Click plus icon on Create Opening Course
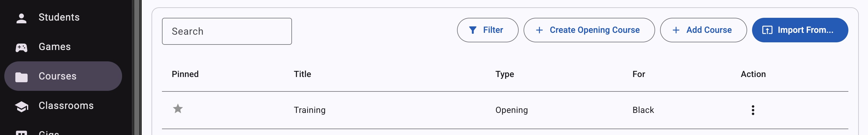The height and width of the screenshot is (135, 868). click(539, 30)
